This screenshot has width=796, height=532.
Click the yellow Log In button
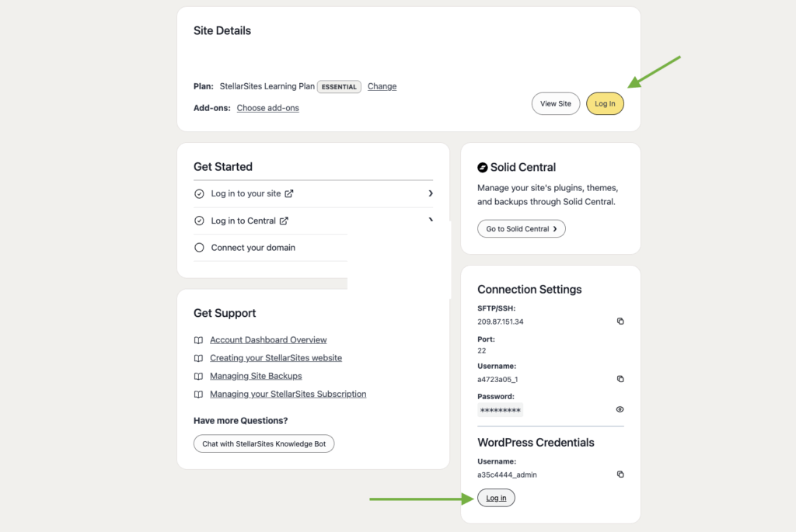point(605,103)
